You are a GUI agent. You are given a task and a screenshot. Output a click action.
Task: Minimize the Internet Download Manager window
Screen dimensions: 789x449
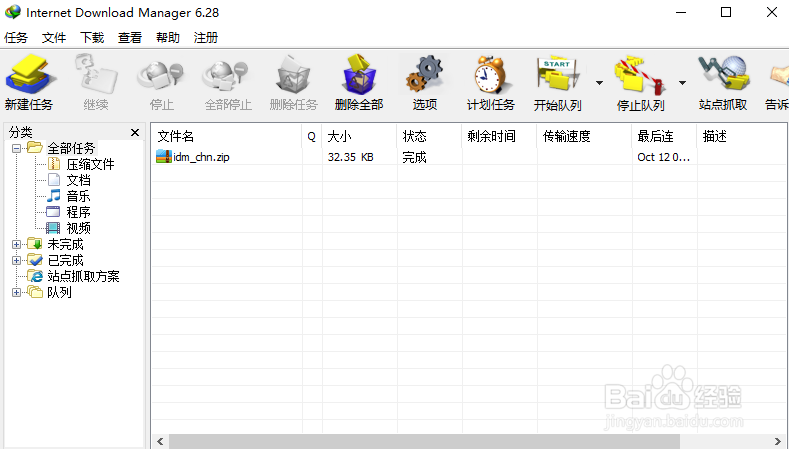tap(680, 12)
